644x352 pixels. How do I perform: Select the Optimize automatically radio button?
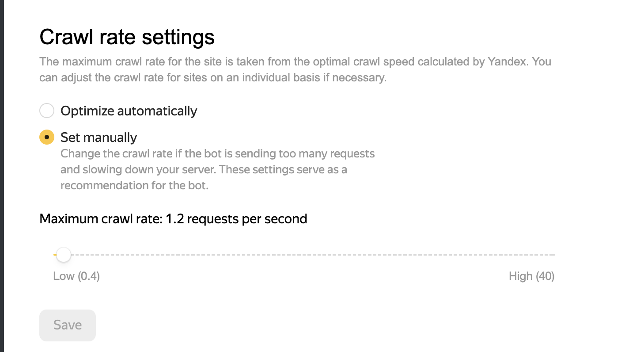pos(47,111)
